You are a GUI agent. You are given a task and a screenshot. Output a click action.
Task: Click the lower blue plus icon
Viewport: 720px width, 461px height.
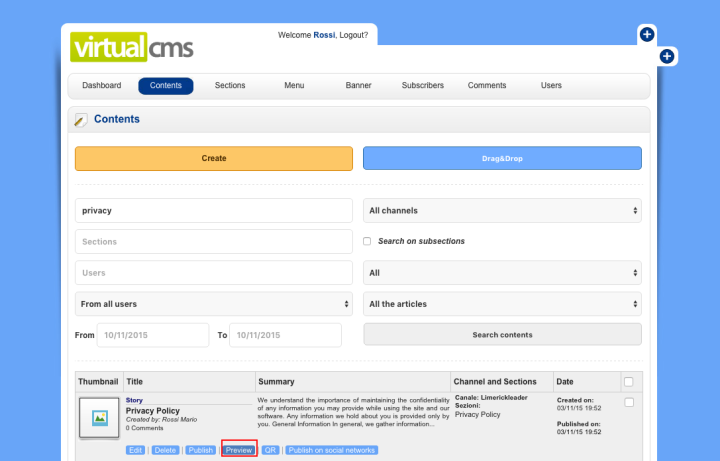pos(667,56)
